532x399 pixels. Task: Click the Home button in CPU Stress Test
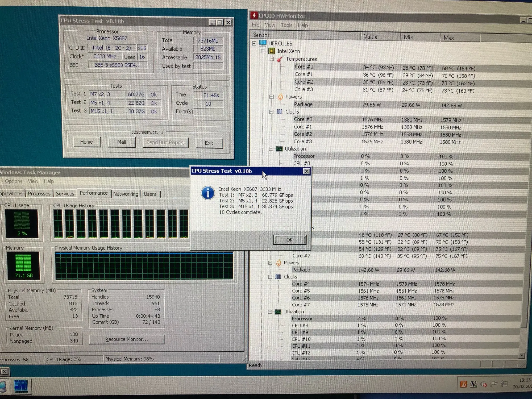pyautogui.click(x=87, y=142)
